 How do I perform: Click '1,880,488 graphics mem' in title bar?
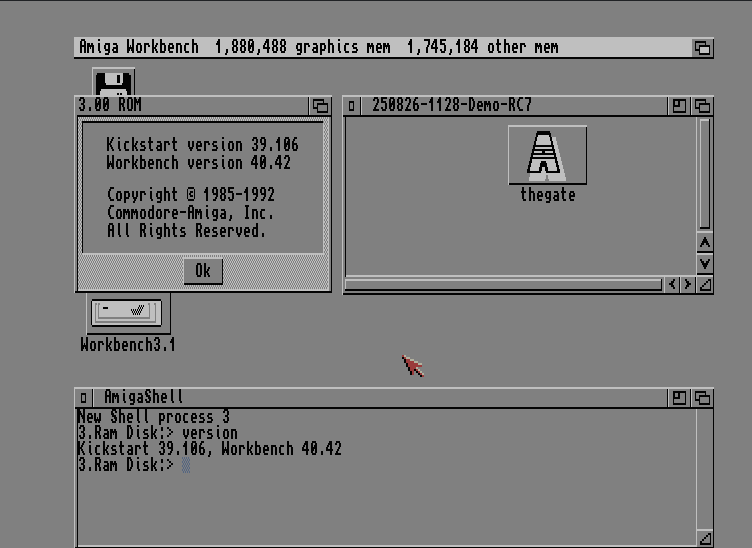coord(303,47)
